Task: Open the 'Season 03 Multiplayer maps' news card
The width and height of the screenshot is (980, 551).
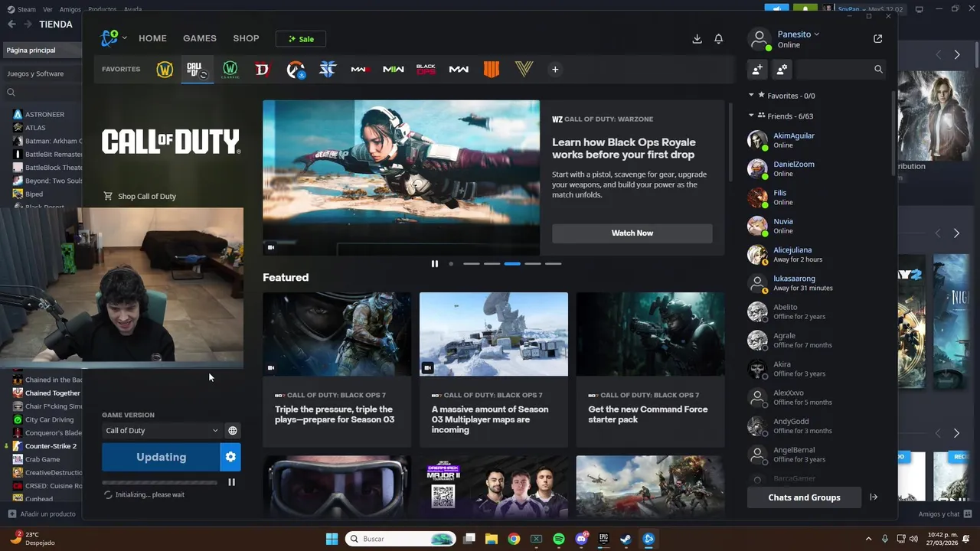Action: click(494, 370)
